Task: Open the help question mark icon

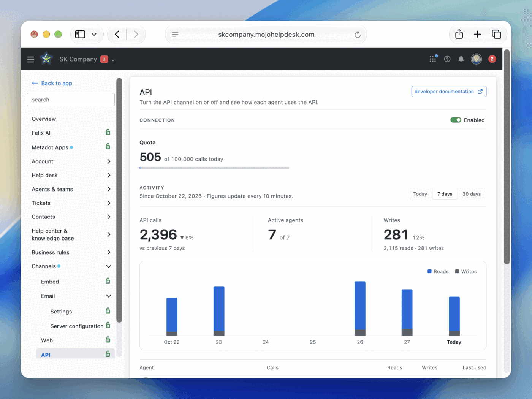Action: tap(447, 59)
